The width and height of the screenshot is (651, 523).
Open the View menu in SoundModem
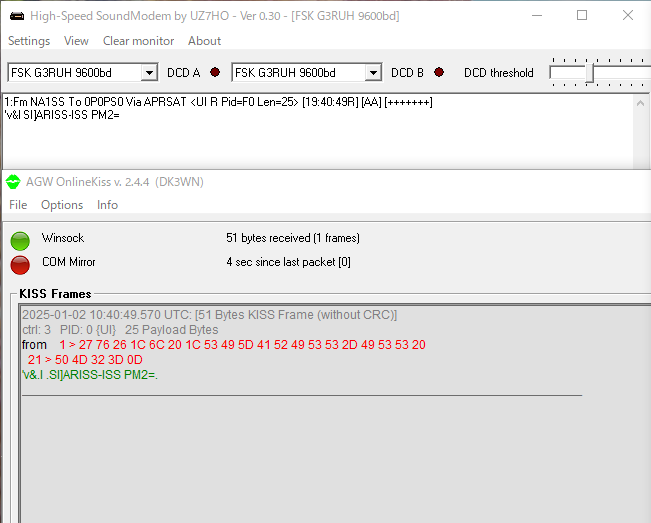coord(76,41)
